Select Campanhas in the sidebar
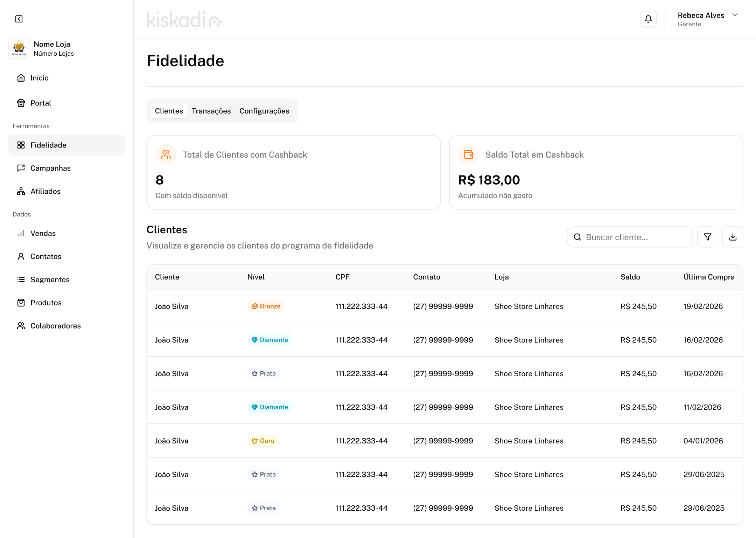The image size is (756, 538). tap(67, 168)
